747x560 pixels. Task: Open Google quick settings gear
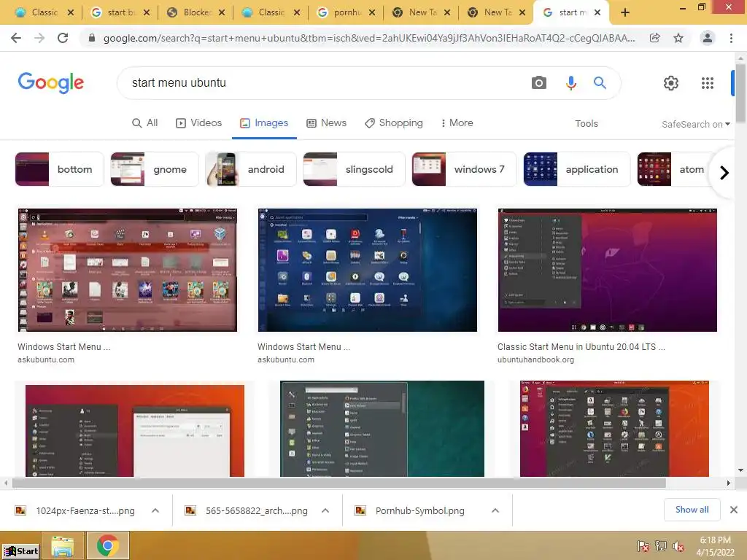pos(671,83)
